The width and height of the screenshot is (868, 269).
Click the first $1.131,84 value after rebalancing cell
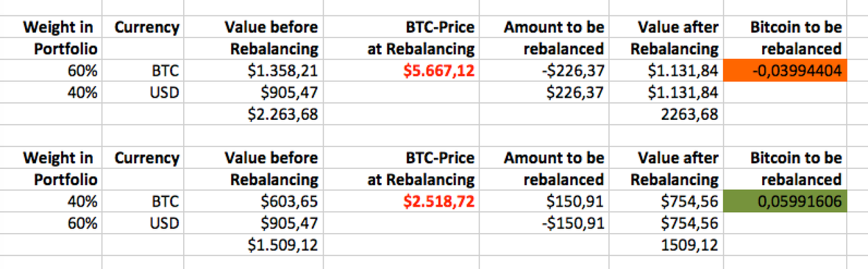click(666, 70)
